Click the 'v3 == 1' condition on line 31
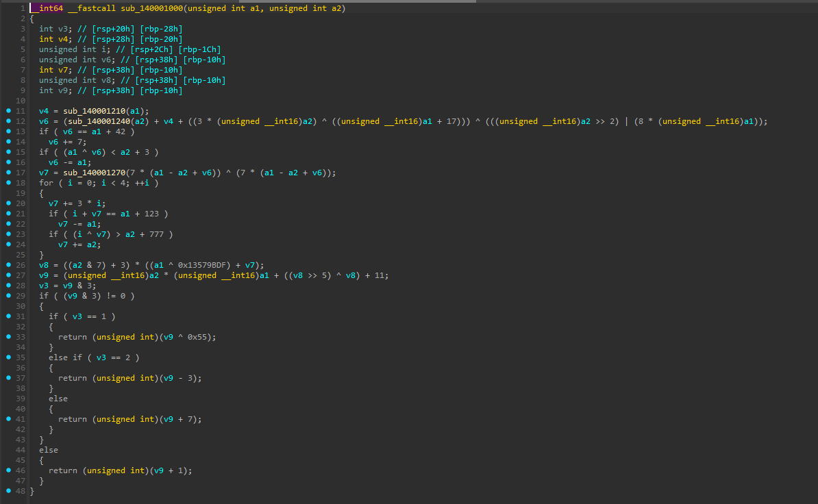Image resolution: width=818 pixels, height=504 pixels. pos(89,316)
